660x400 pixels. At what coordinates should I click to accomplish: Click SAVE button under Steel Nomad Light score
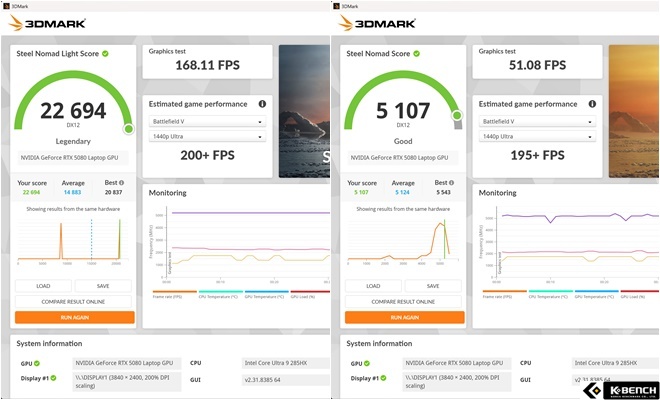[x=103, y=286]
